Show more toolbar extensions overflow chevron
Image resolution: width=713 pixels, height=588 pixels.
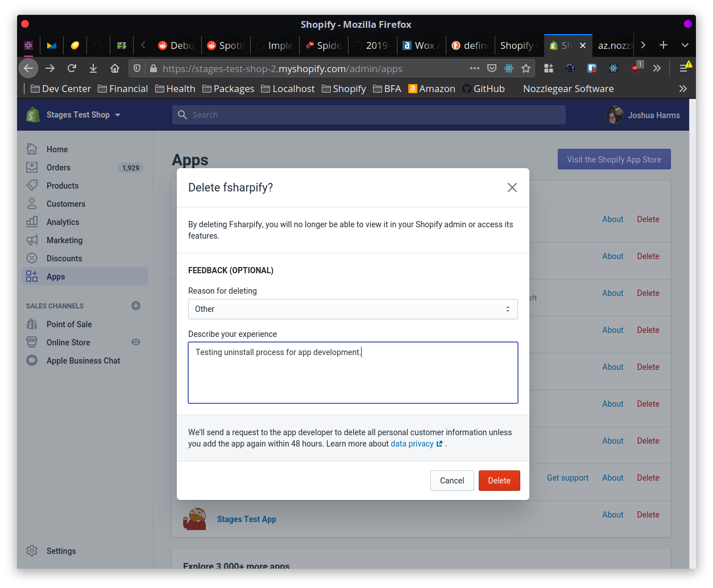657,68
